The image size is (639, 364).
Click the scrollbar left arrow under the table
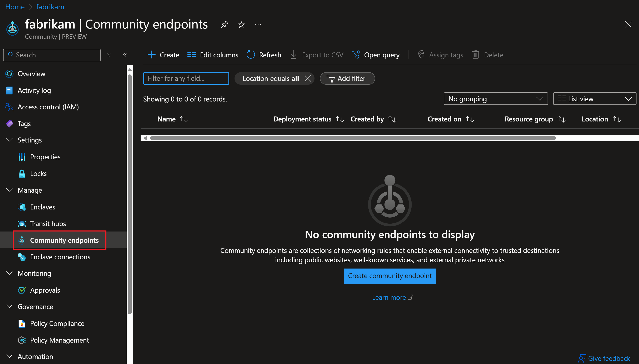[145, 138]
